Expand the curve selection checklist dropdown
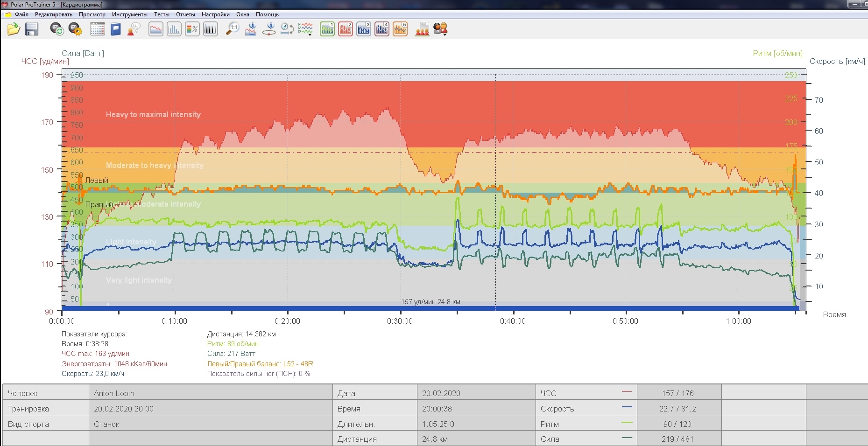The image size is (868, 446). coord(305,29)
